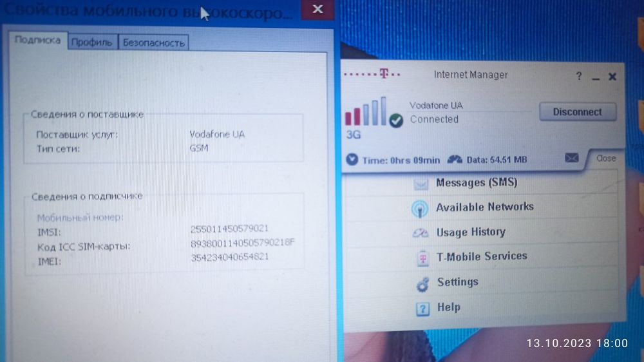Image resolution: width=644 pixels, height=362 pixels.
Task: Click the Data: 54.51 MB readout
Action: pyautogui.click(x=497, y=160)
